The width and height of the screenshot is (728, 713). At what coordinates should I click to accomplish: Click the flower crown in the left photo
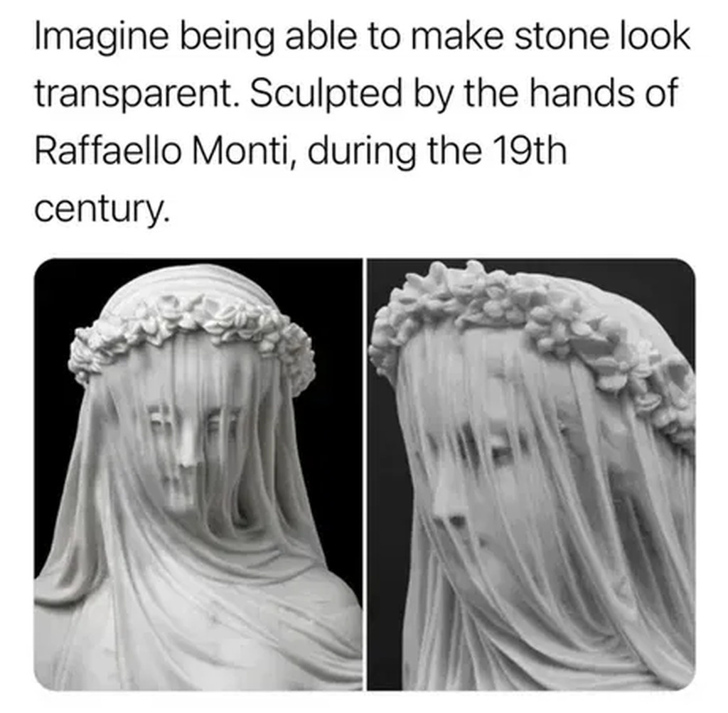pyautogui.click(x=191, y=332)
